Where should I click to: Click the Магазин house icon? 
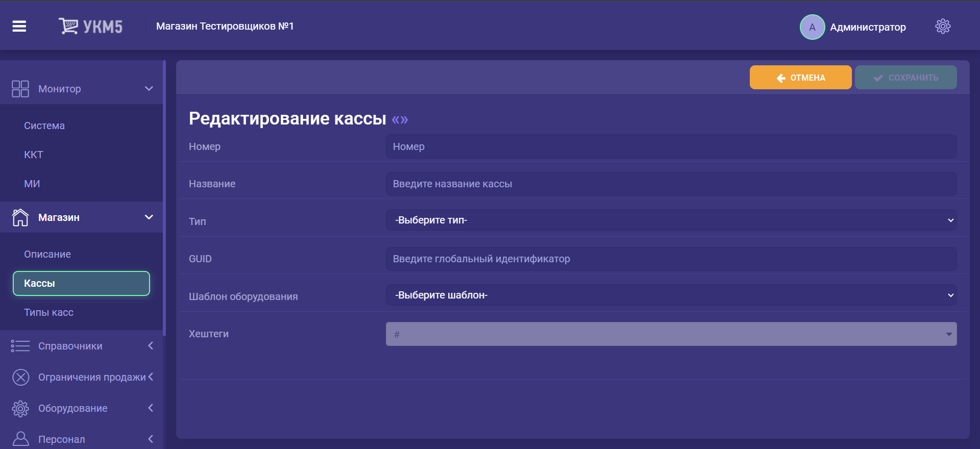pos(20,217)
